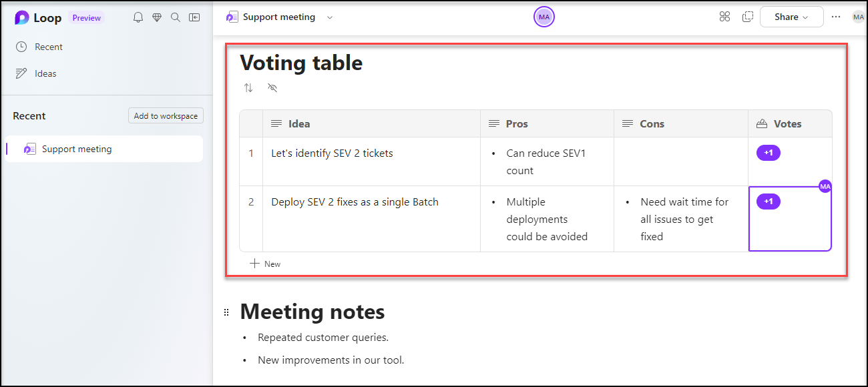The image size is (868, 387).
Task: Click the diamond premium icon in sidebar
Action: click(x=157, y=17)
